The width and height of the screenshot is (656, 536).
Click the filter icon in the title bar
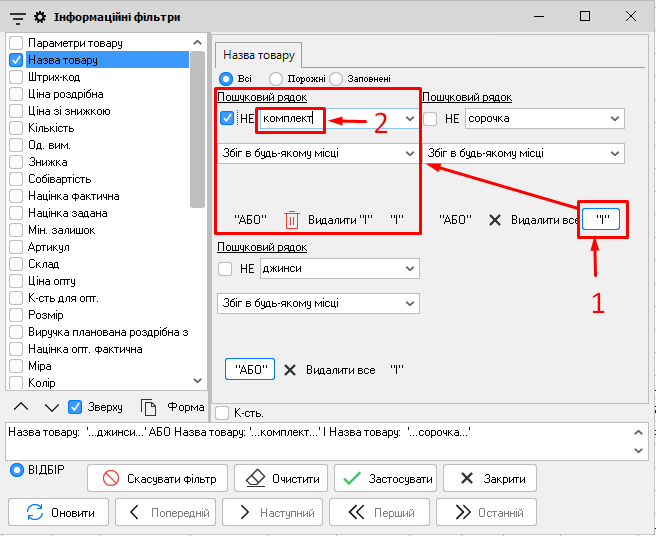17,16
